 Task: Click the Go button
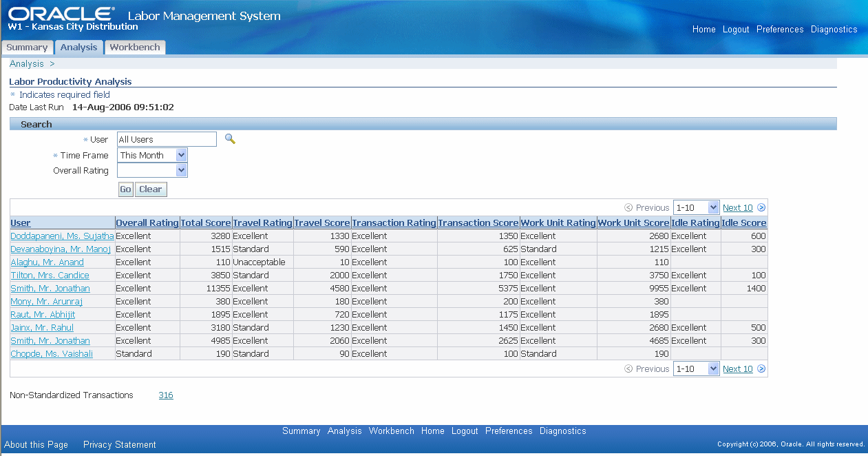[125, 189]
